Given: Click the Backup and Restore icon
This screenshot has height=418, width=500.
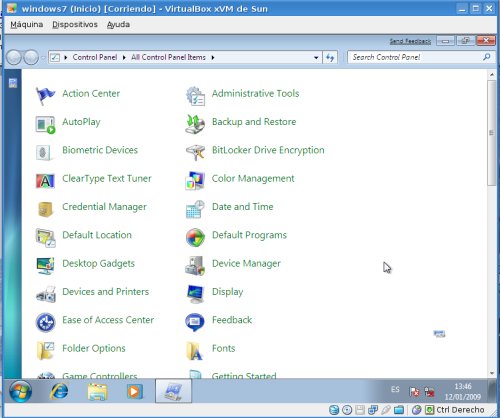Looking at the screenshot, I should pos(195,124).
